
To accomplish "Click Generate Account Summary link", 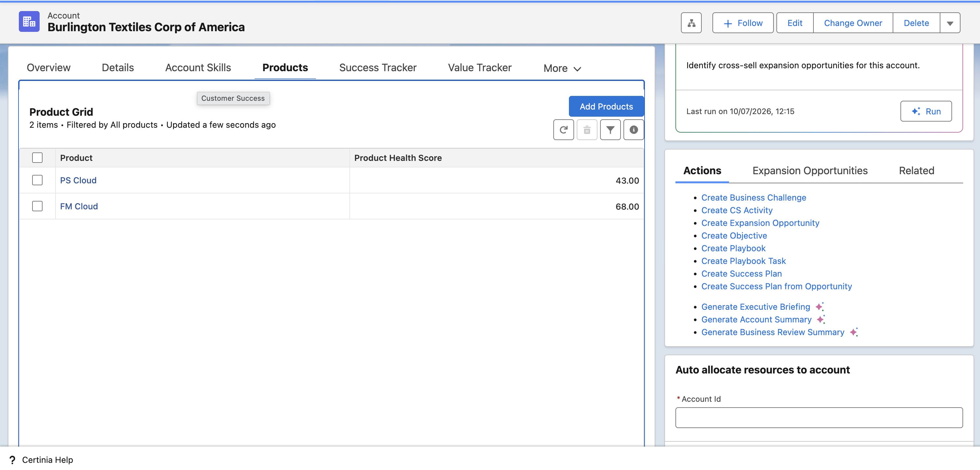I will click(x=756, y=319).
